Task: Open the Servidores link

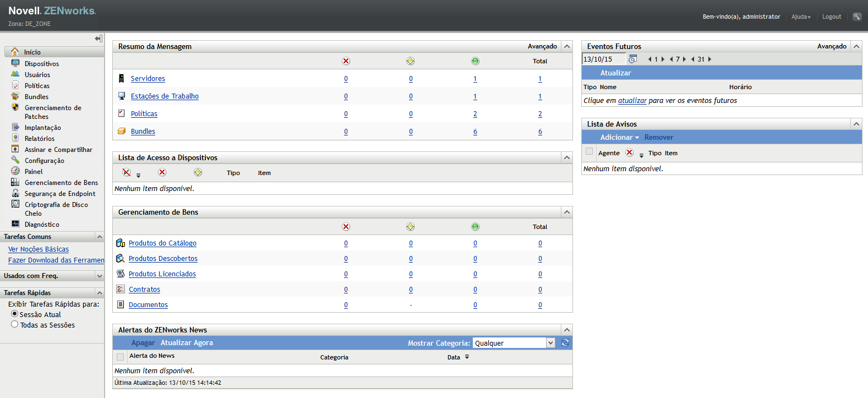Action: 148,79
